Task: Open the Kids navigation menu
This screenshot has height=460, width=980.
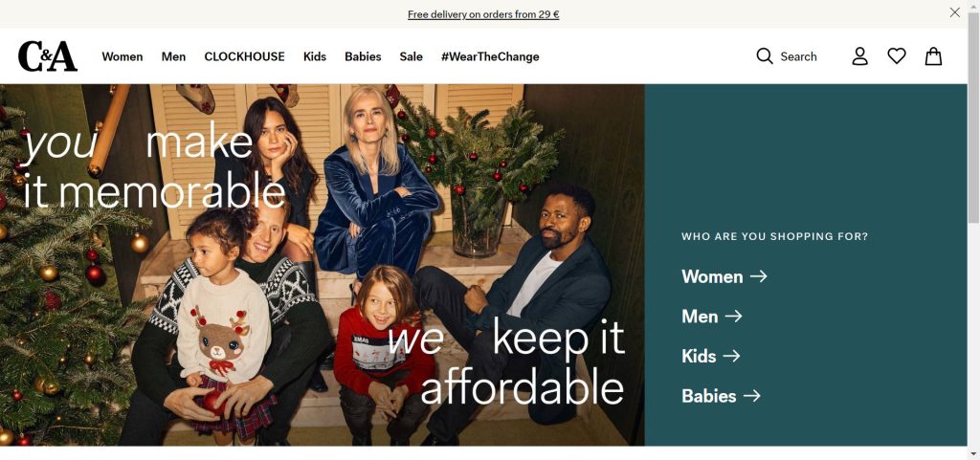Action: (314, 56)
